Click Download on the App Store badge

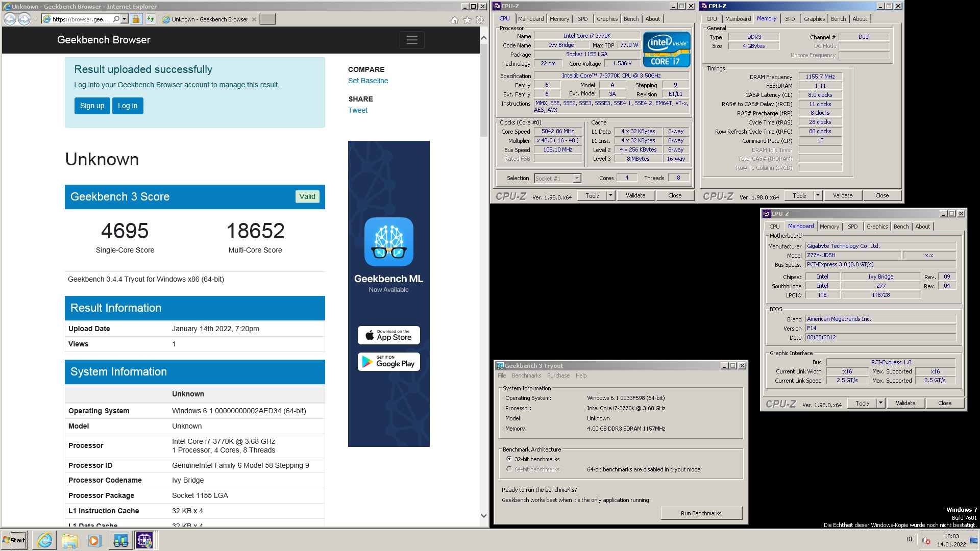click(x=389, y=335)
